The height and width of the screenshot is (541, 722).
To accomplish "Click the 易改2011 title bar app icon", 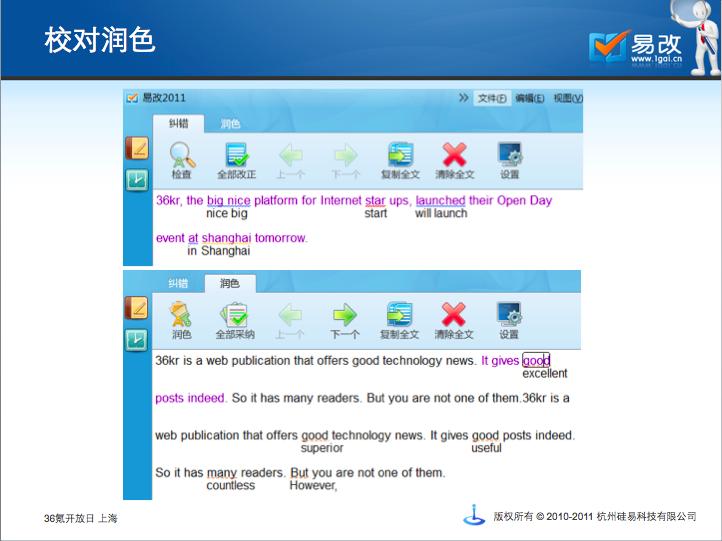I will point(133,98).
